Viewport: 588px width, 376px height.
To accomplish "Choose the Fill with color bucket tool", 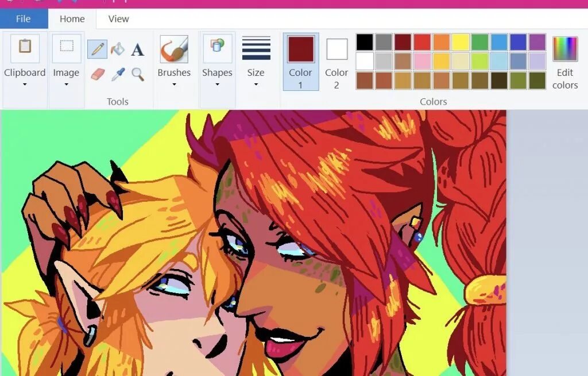I will point(118,49).
